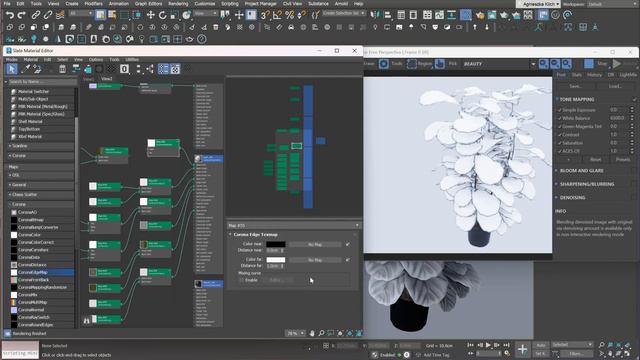The width and height of the screenshot is (640, 360).
Task: Activate the Select and Rotate tool
Action: tap(162, 15)
